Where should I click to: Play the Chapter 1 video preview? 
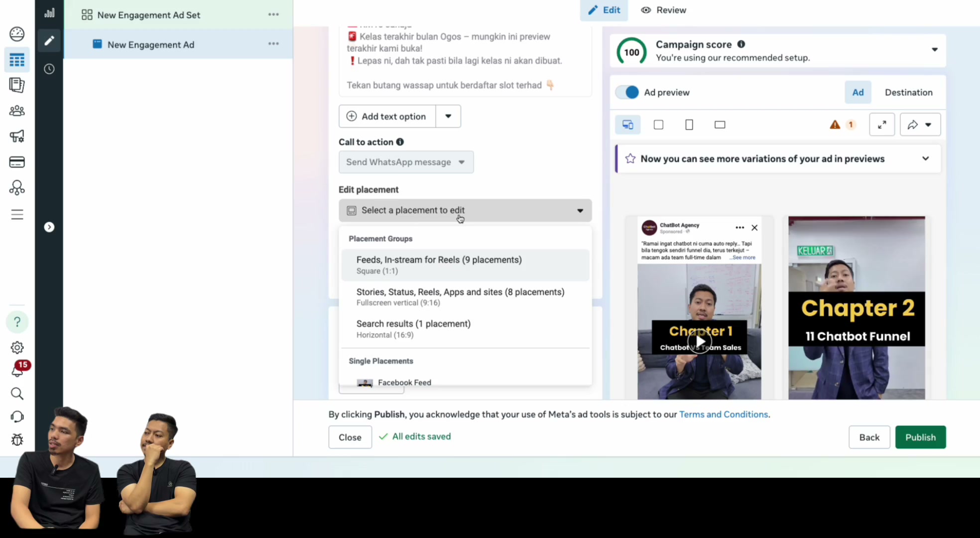coord(700,342)
